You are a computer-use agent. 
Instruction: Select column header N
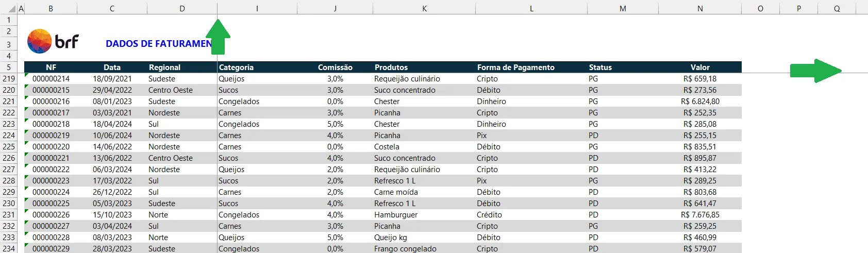pyautogui.click(x=700, y=9)
